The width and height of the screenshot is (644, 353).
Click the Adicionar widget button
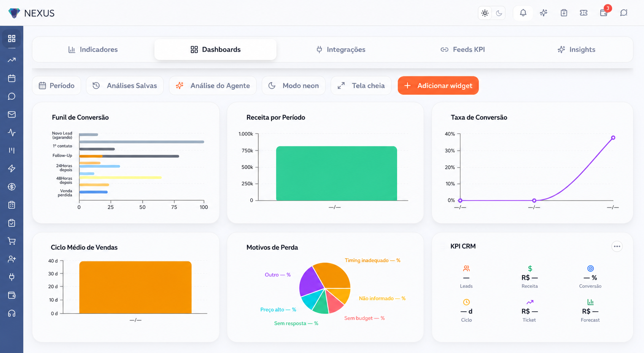coord(438,85)
